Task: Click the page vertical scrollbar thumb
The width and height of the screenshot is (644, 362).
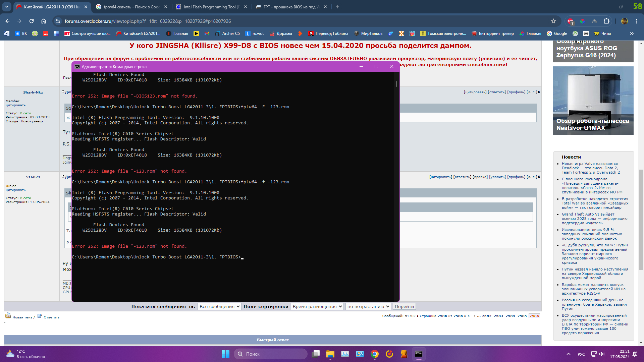Action: pyautogui.click(x=641, y=220)
